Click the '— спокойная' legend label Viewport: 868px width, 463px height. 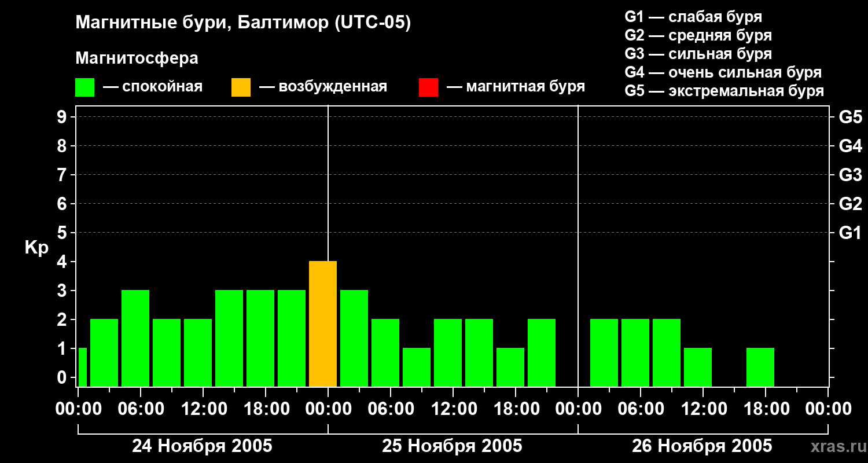click(x=153, y=87)
